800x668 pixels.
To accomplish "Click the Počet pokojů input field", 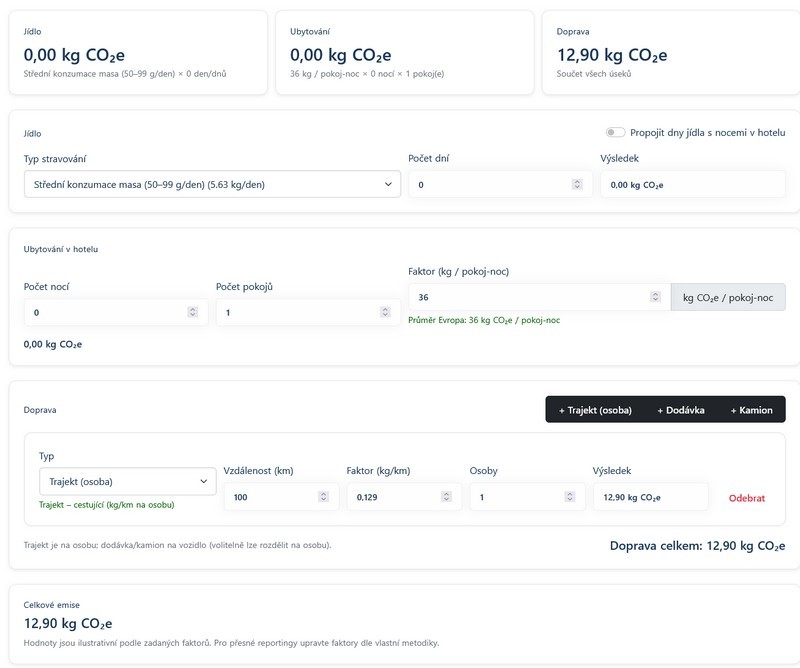I will 296,312.
